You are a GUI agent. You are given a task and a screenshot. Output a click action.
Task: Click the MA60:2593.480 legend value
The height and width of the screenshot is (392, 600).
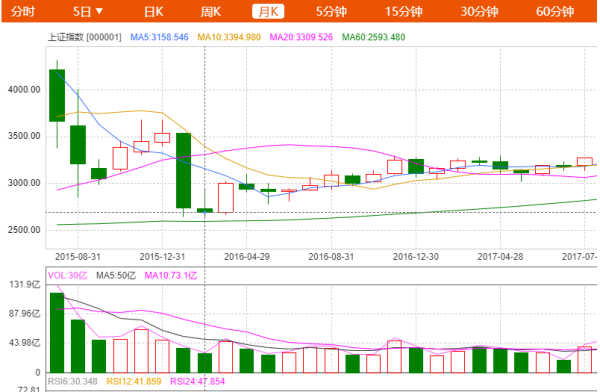[373, 37]
